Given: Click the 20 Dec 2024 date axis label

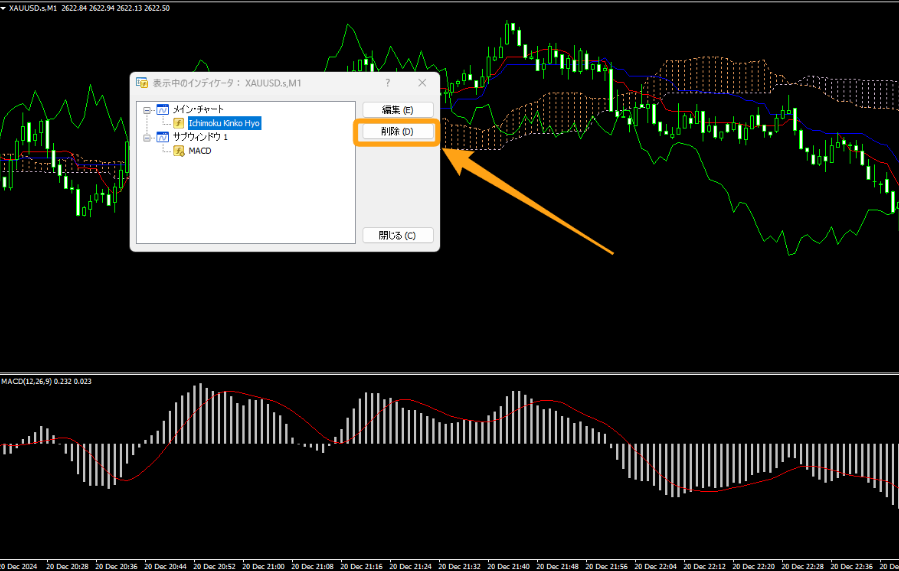Looking at the screenshot, I should (x=18, y=566).
